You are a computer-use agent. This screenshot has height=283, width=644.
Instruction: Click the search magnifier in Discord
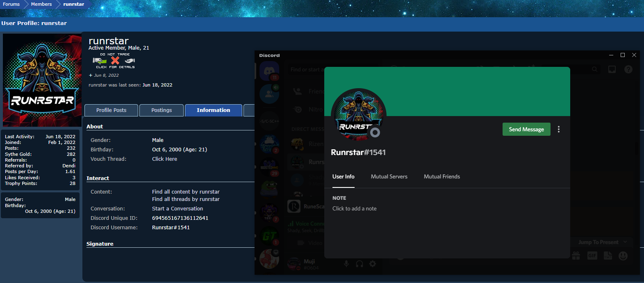coord(594,69)
